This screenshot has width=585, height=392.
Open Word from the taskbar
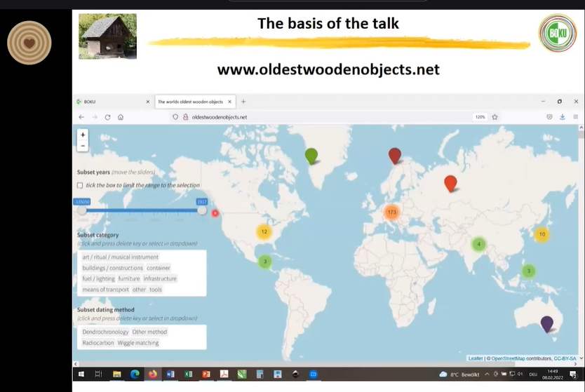[x=170, y=374]
